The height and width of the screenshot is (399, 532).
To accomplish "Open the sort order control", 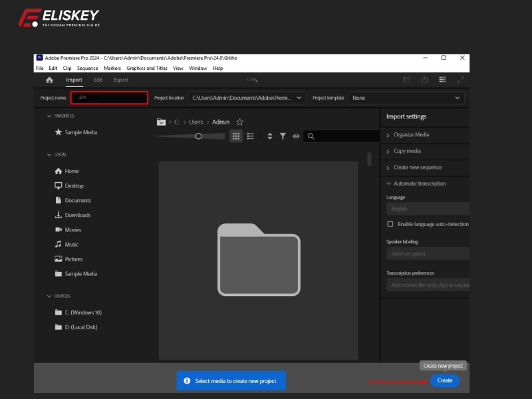I will [269, 136].
